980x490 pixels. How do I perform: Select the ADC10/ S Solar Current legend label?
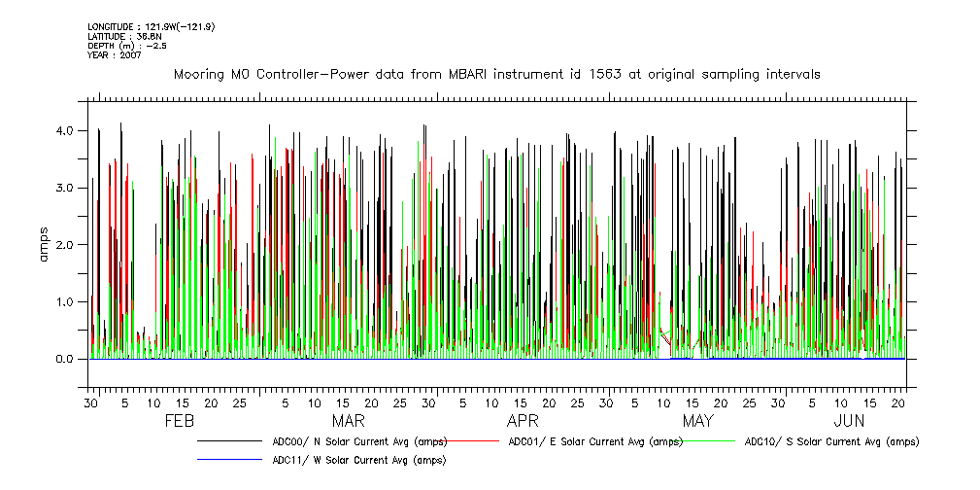pyautogui.click(x=831, y=441)
